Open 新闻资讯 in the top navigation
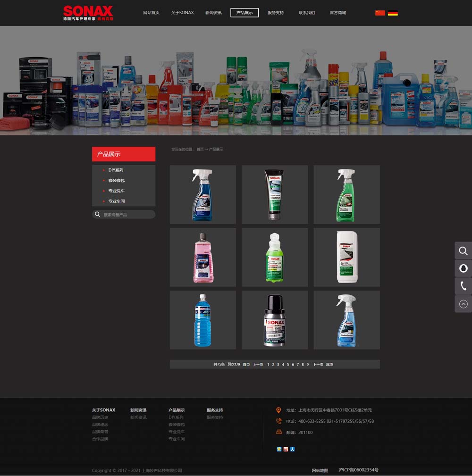Viewport: 472px width, 476px height. [x=213, y=13]
